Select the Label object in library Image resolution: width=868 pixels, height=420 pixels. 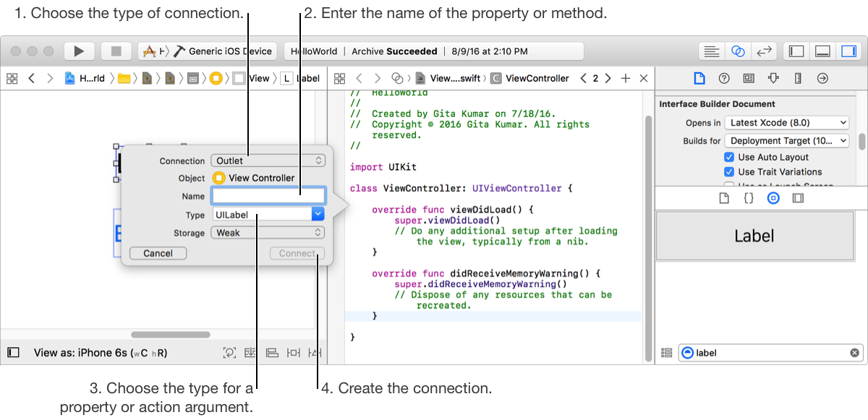pyautogui.click(x=754, y=236)
